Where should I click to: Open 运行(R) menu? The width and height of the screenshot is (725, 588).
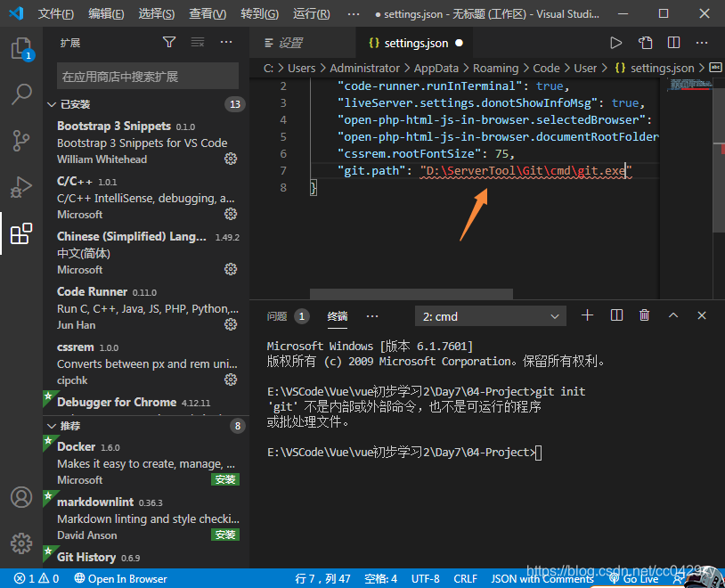click(311, 14)
